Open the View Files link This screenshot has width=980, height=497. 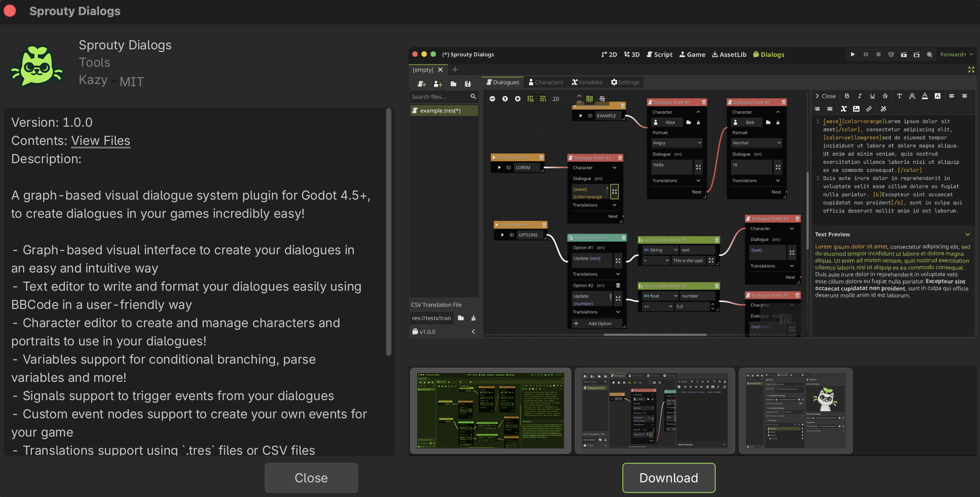tap(100, 140)
